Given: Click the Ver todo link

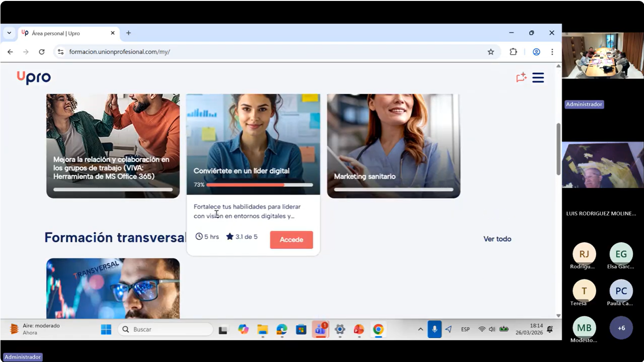Looking at the screenshot, I should 497,239.
